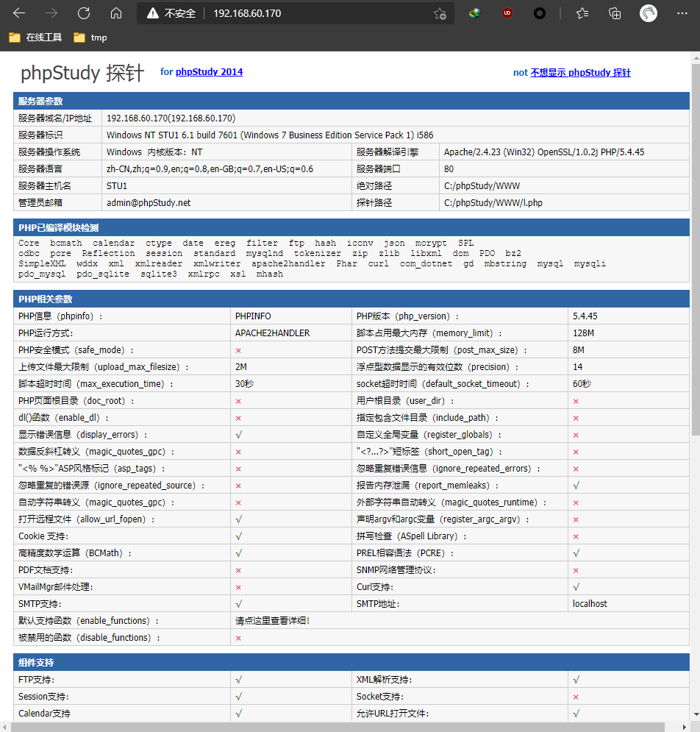Click the disable_functions cross mark

[238, 638]
